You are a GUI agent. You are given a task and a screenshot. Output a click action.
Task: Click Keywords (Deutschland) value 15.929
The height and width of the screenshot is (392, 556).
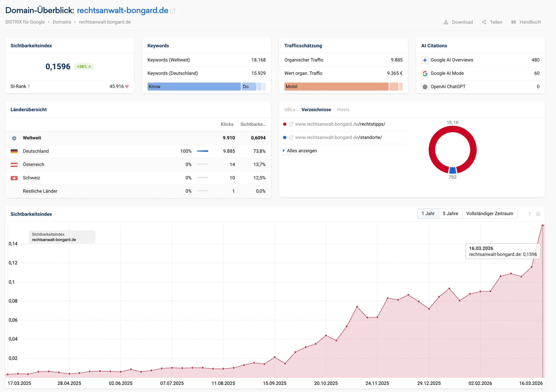pyautogui.click(x=258, y=73)
